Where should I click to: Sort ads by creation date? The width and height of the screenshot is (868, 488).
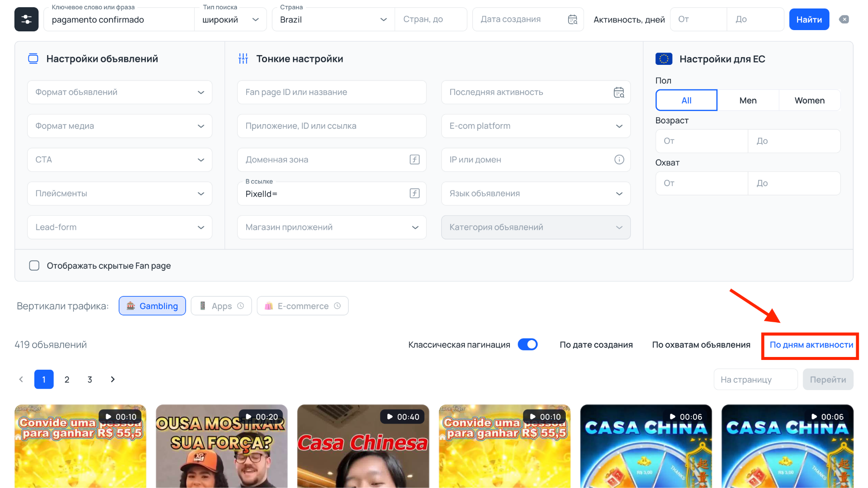596,345
